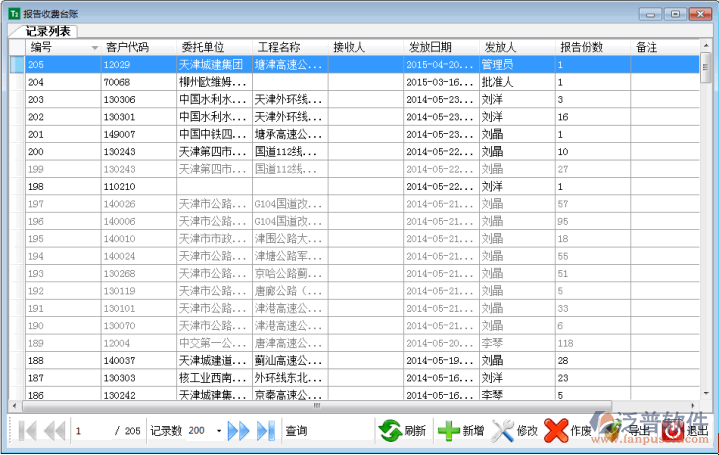719x455 pixels.
Task: Click the current page number field
Action: [92, 431]
